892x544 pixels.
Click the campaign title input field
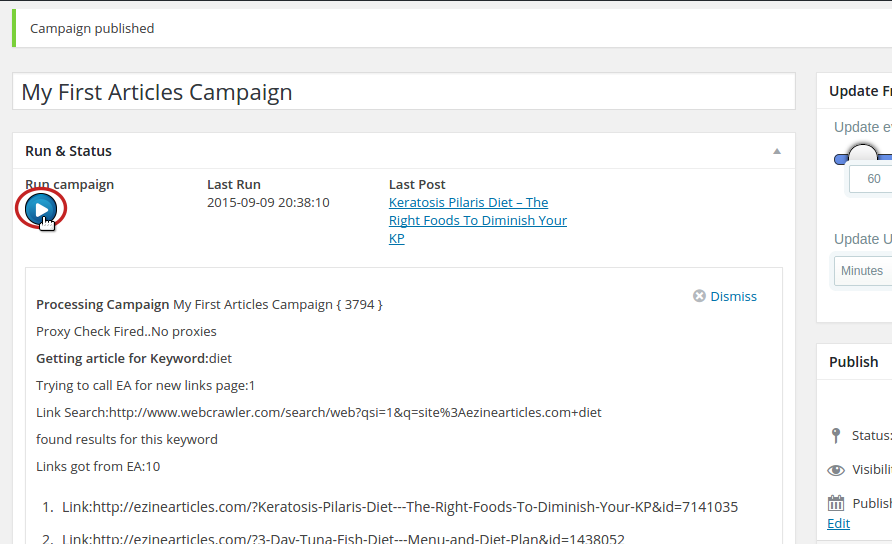click(x=404, y=92)
